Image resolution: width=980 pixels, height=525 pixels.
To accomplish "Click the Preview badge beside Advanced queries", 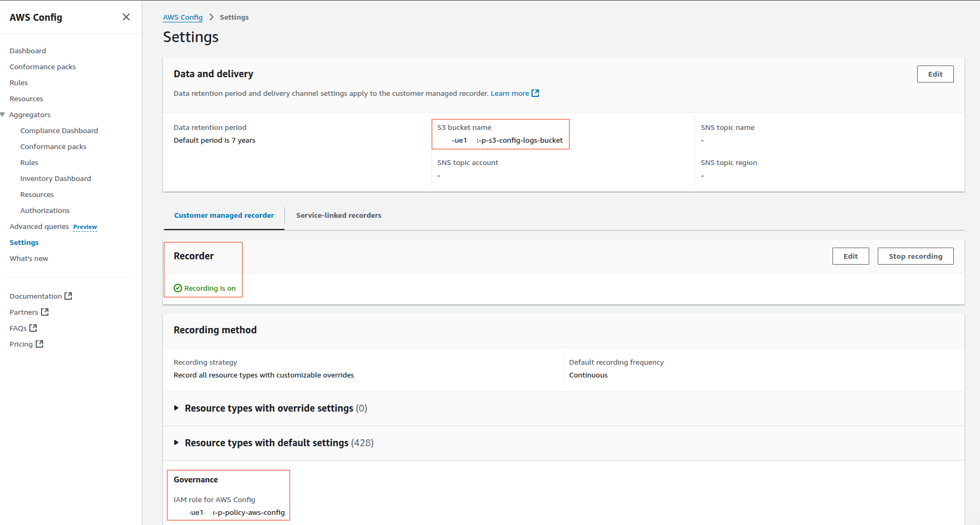I will (85, 227).
